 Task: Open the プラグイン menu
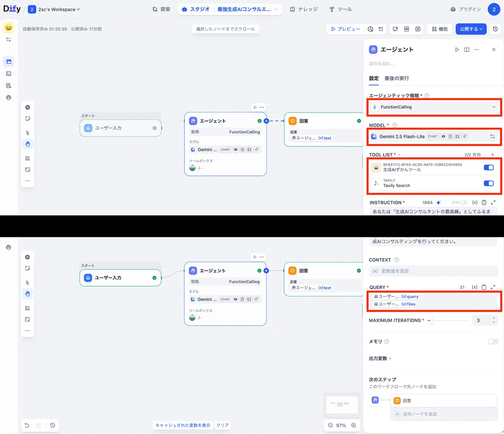click(x=465, y=9)
